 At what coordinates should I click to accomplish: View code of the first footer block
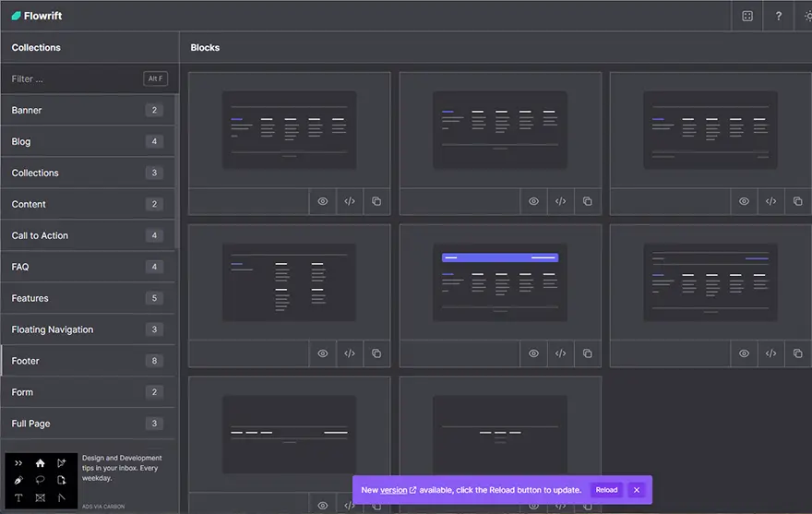pyautogui.click(x=350, y=201)
